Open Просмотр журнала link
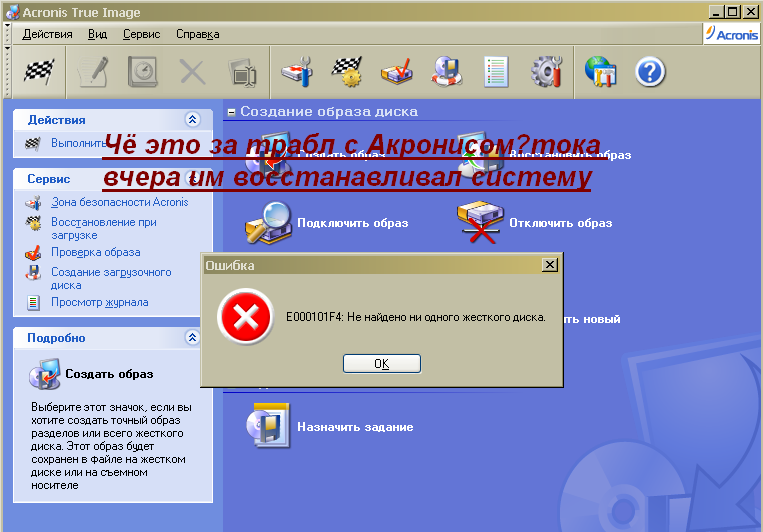The width and height of the screenshot is (763, 532). [100, 302]
